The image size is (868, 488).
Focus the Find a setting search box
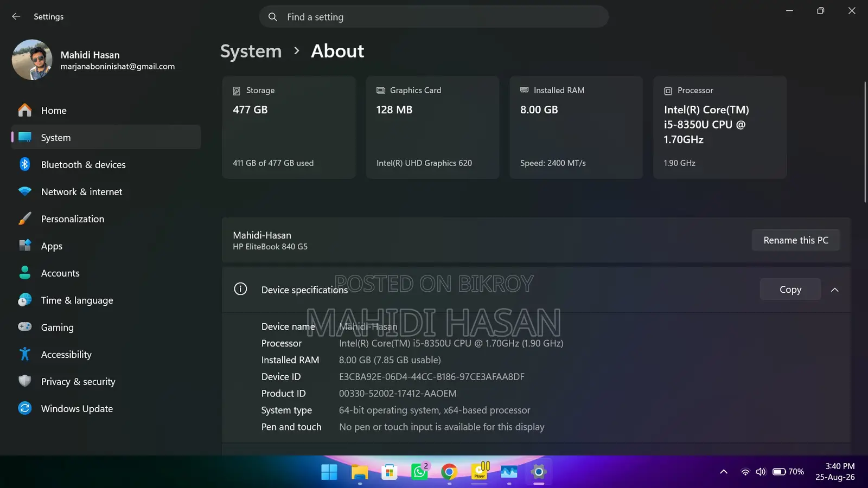click(434, 17)
